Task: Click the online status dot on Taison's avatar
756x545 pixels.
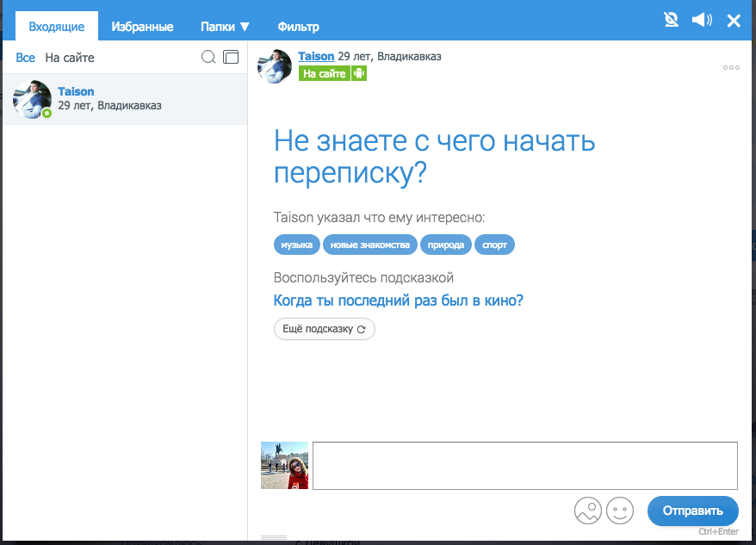Action: click(46, 114)
